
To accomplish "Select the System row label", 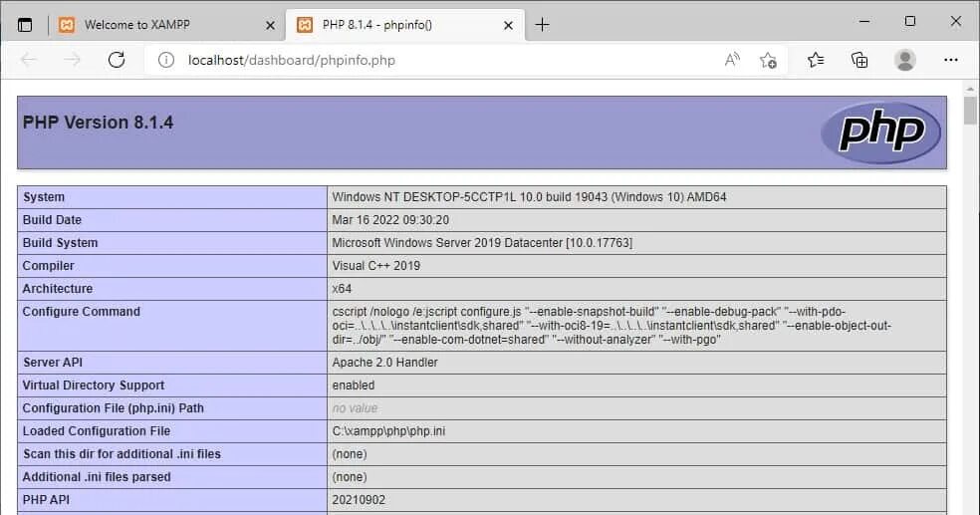I will point(44,197).
